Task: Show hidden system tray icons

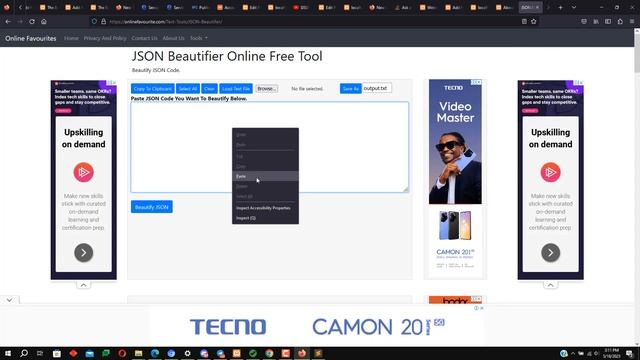Action: point(573,353)
